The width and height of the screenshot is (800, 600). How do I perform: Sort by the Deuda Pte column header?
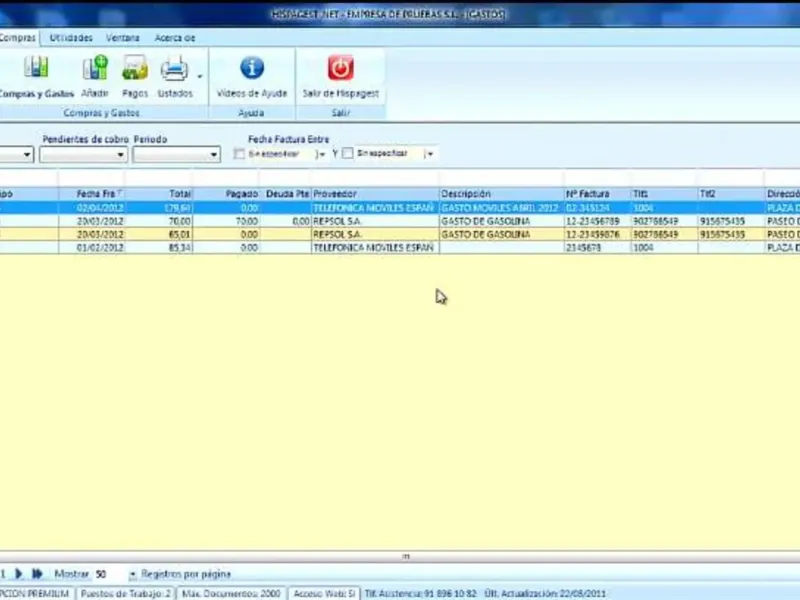[285, 194]
